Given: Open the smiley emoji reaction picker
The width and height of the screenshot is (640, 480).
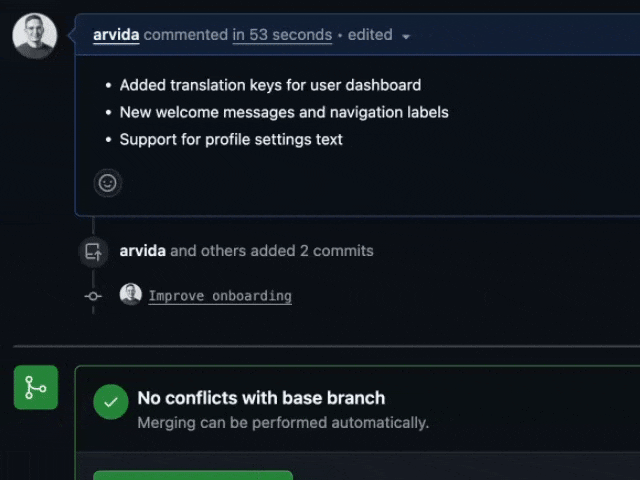Looking at the screenshot, I should 108,183.
